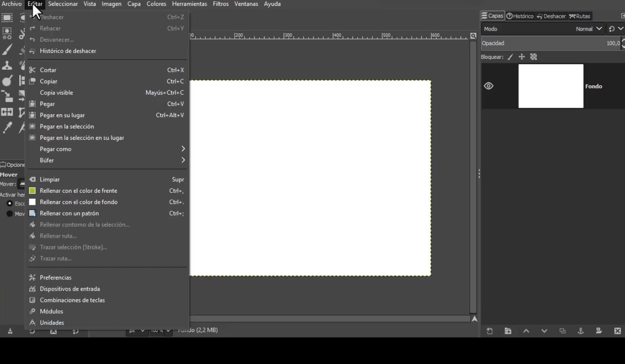This screenshot has height=364, width=625.
Task: Open Dispositivos de entrada
Action: pos(107,289)
